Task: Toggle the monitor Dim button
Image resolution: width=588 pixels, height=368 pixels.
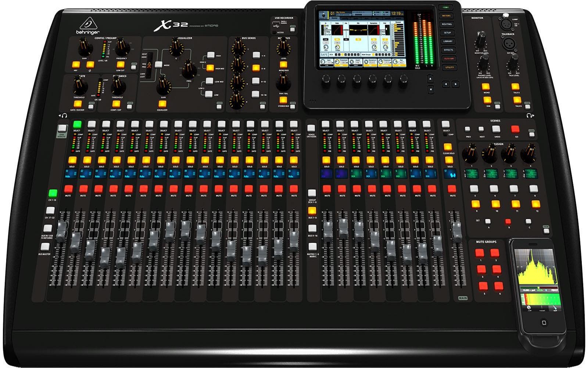Action: tap(487, 100)
